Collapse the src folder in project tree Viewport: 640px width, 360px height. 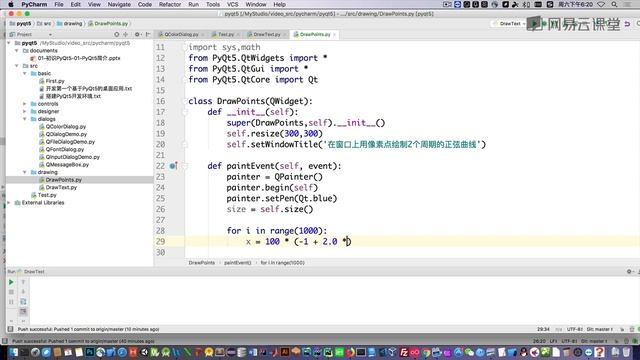(17, 66)
